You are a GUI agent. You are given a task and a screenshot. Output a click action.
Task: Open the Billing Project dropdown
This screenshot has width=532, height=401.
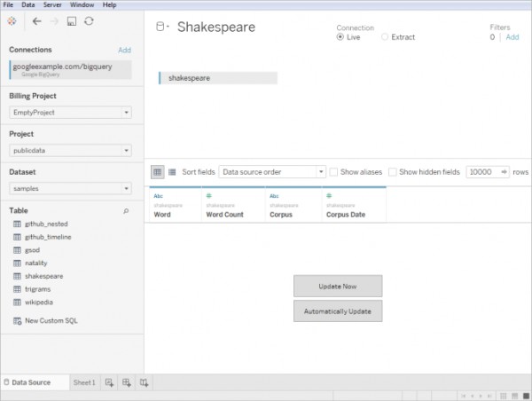coord(71,113)
